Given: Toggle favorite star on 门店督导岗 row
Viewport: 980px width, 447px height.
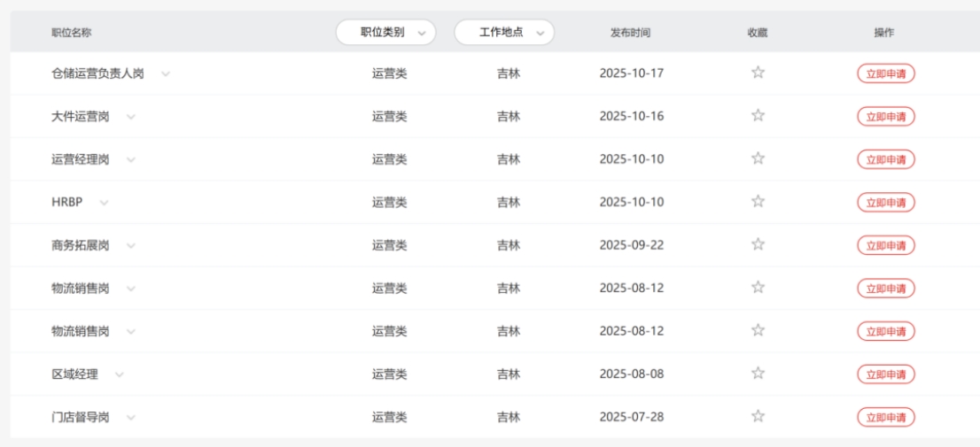Looking at the screenshot, I should [x=758, y=417].
